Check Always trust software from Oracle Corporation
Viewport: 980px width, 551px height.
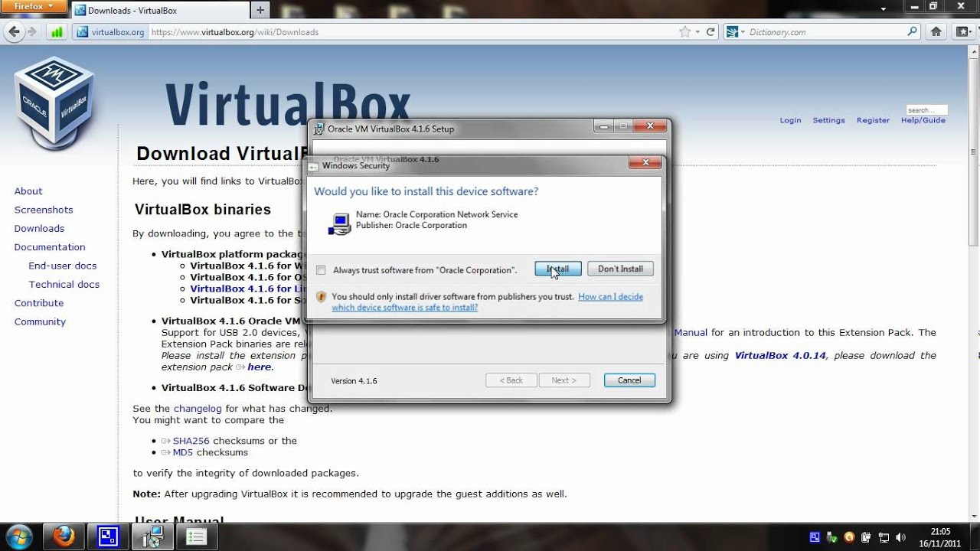[321, 270]
